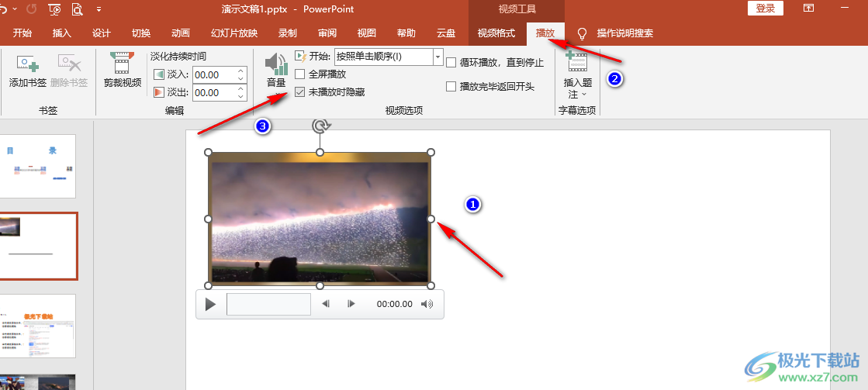Mute video using the player speaker icon
Screen dimensions: 868x390
427,304
